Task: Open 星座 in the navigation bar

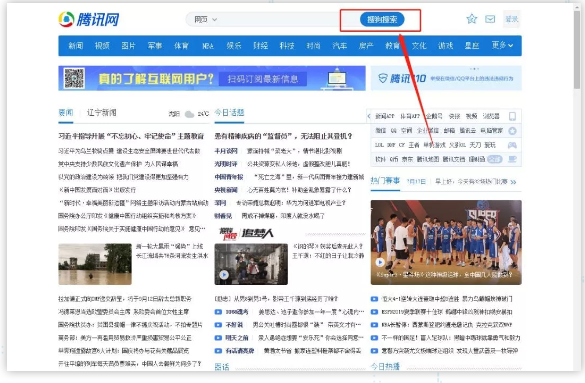Action: [x=472, y=45]
